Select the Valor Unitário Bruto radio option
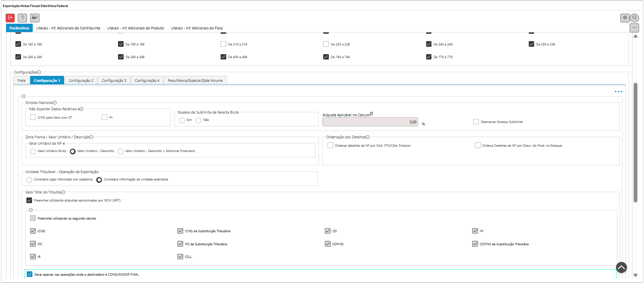Image resolution: width=644 pixels, height=283 pixels. tap(33, 151)
